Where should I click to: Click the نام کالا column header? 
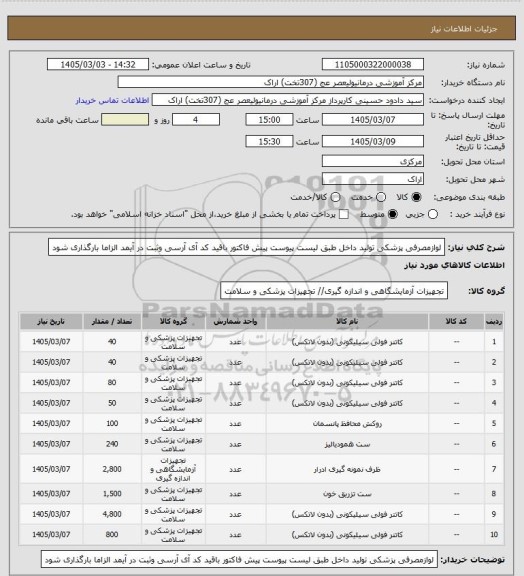click(x=347, y=321)
